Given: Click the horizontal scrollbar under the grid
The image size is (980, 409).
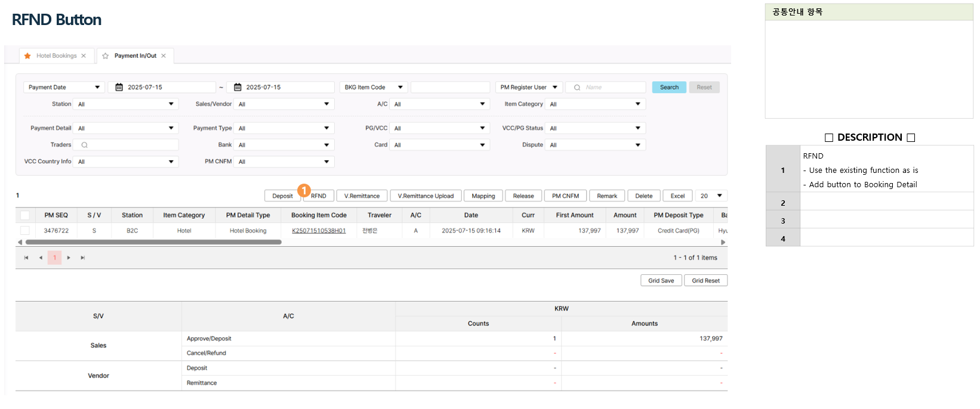Looking at the screenshot, I should coord(153,243).
